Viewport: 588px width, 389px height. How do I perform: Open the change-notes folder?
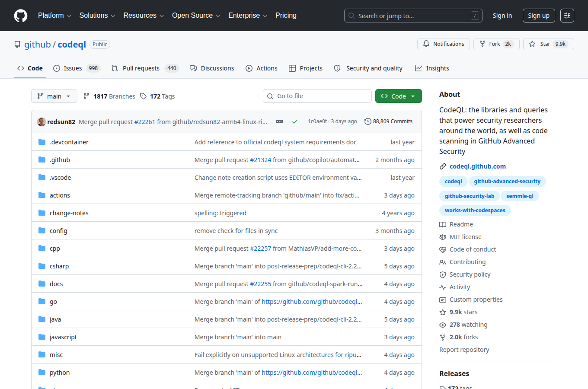point(69,213)
